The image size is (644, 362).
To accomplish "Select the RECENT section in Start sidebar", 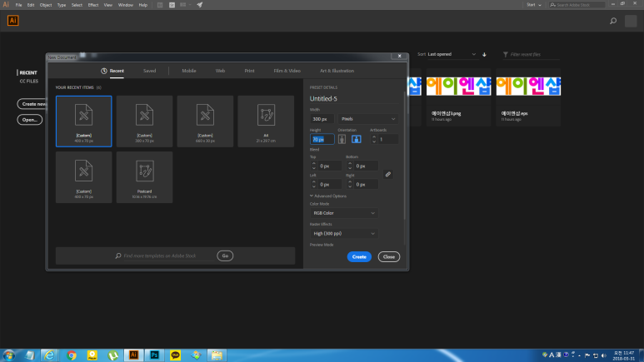I will [x=28, y=72].
